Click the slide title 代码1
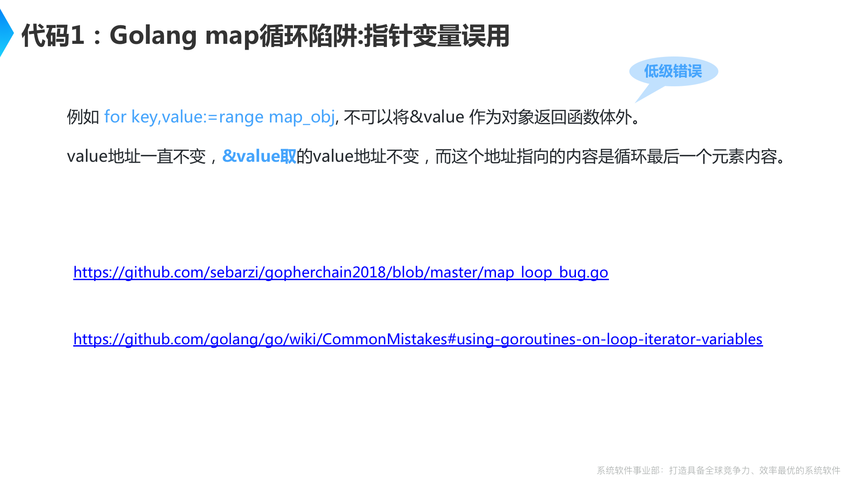Viewport: 868px width, 488px height. 53,35
